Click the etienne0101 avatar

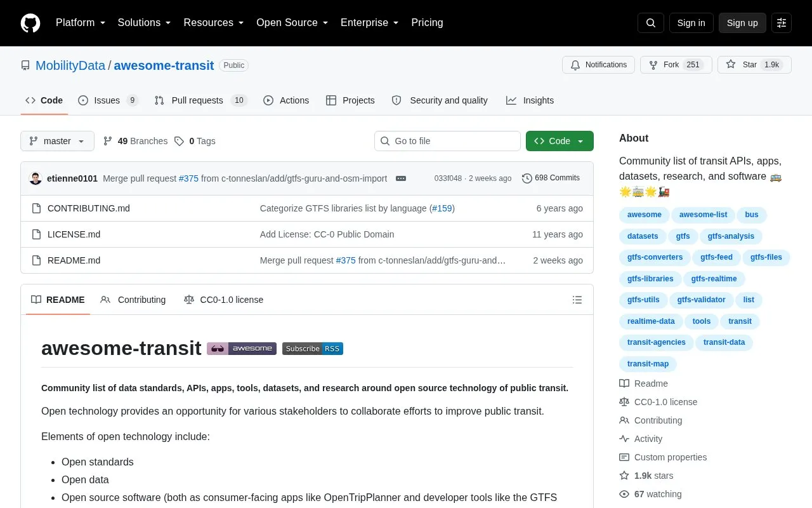point(36,178)
